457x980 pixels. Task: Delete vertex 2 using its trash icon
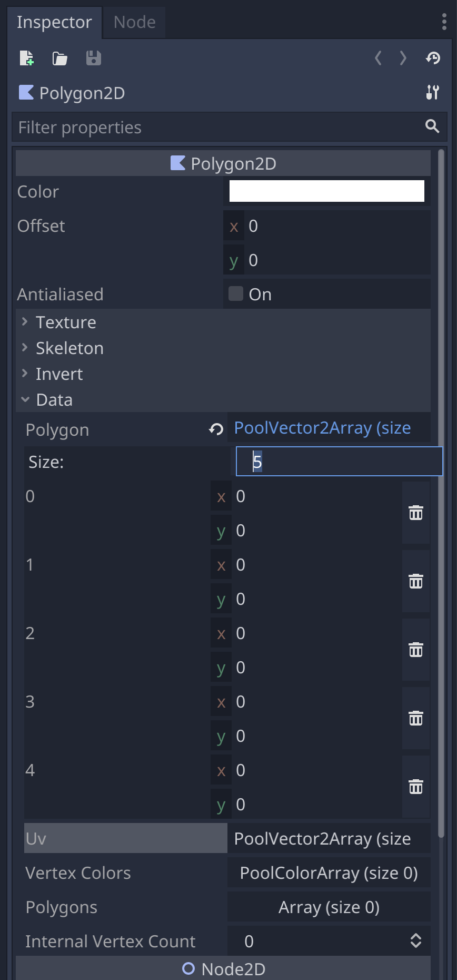pos(416,650)
